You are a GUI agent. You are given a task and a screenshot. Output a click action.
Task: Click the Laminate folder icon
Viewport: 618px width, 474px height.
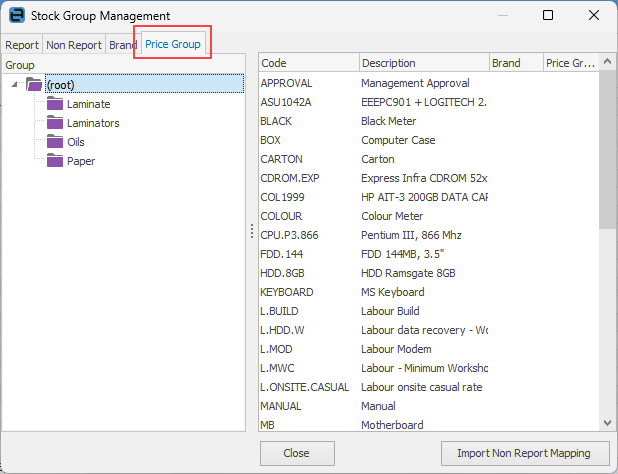(x=54, y=104)
